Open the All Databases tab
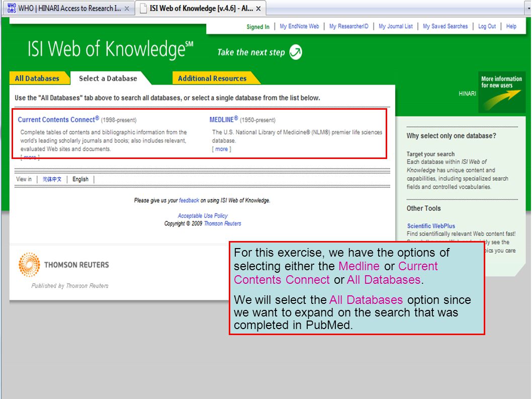The height and width of the screenshot is (399, 532). [37, 78]
